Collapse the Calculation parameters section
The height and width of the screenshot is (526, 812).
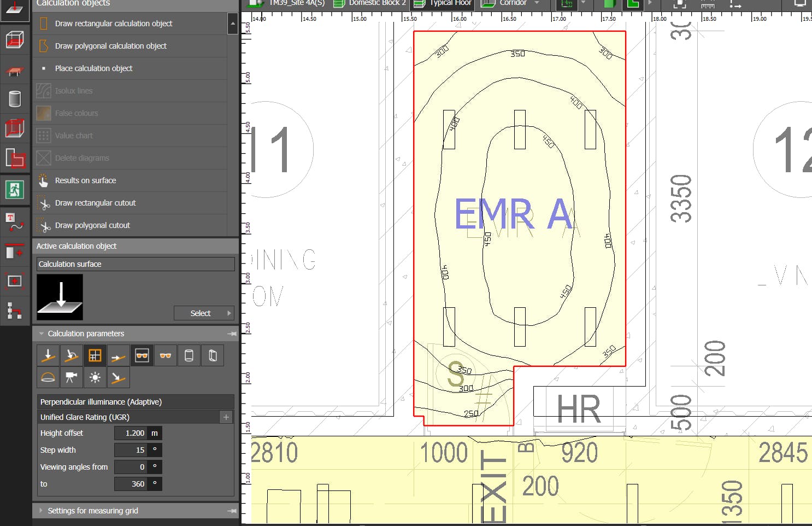42,334
